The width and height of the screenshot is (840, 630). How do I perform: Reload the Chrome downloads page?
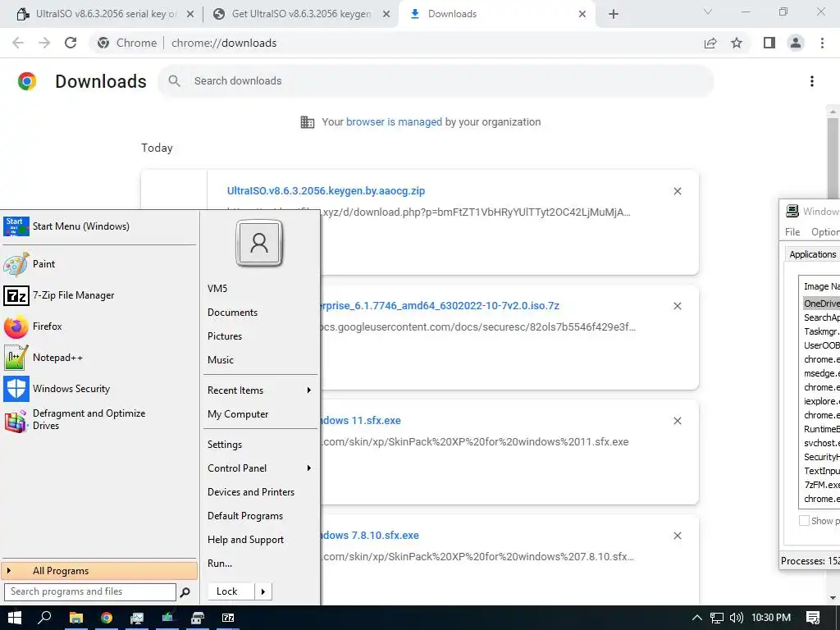(x=71, y=43)
